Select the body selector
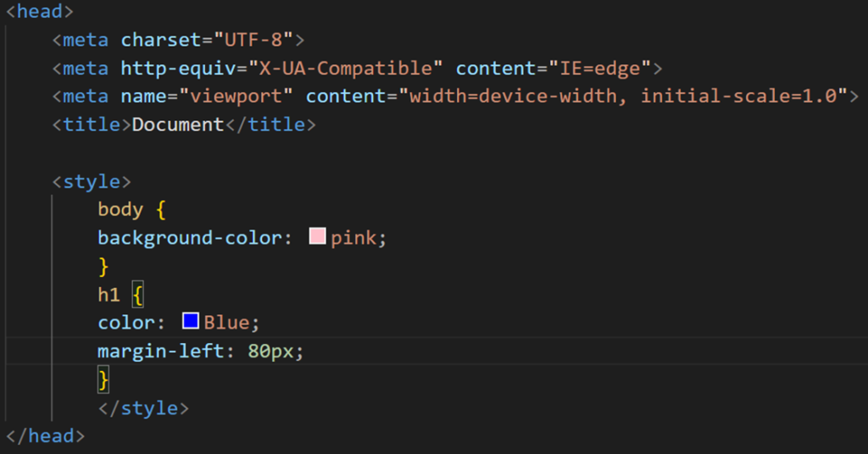This screenshot has width=868, height=454. 120,209
